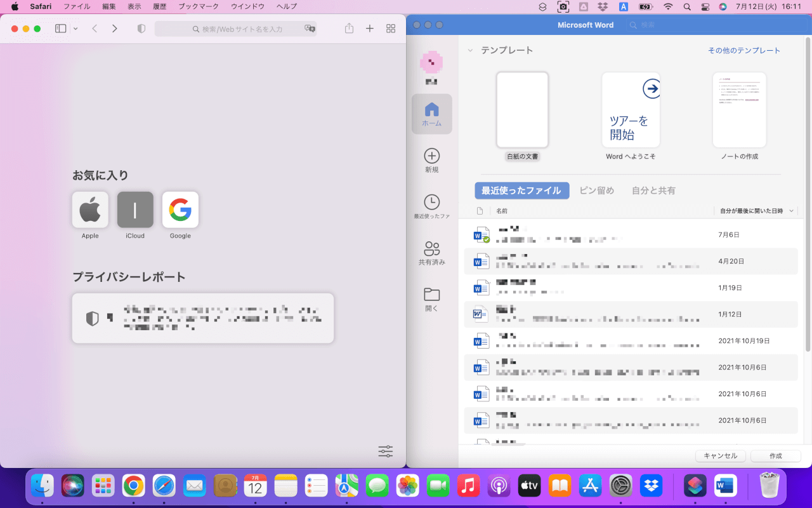The width and height of the screenshot is (812, 508).
Task: Click the Cancel button in Word
Action: [x=721, y=456]
